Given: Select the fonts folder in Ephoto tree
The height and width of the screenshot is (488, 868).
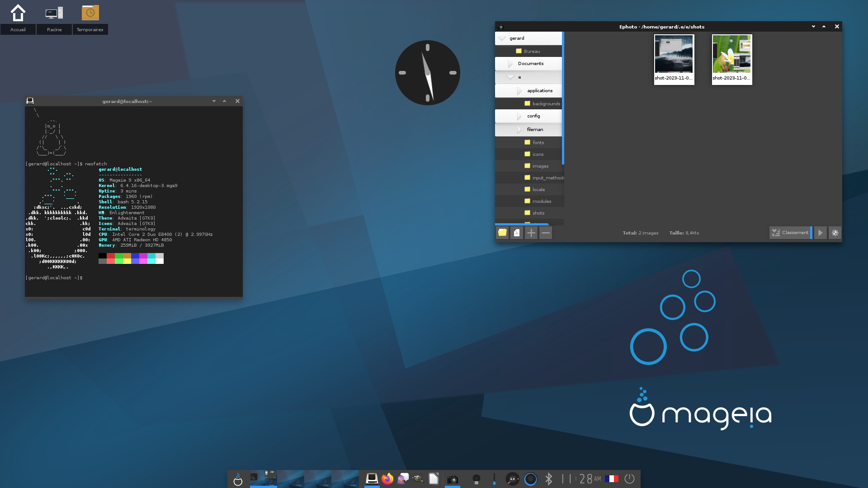Looking at the screenshot, I should click(x=528, y=142).
